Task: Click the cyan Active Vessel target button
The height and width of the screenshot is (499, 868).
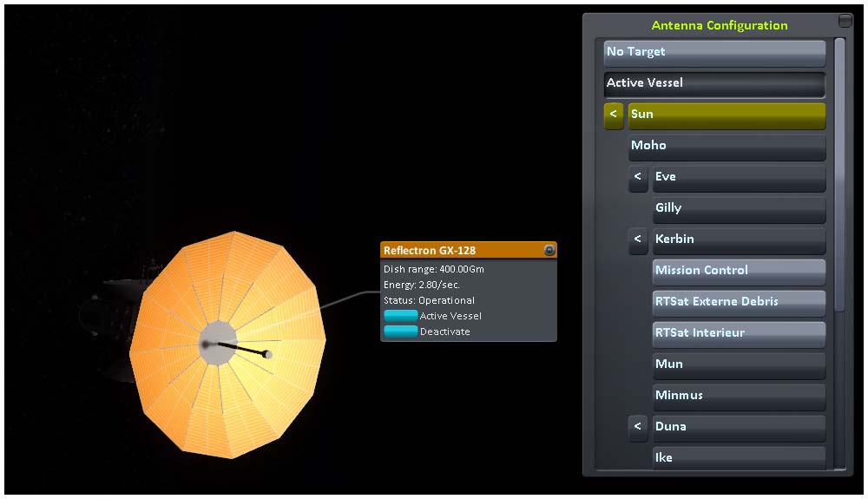Action: point(401,316)
